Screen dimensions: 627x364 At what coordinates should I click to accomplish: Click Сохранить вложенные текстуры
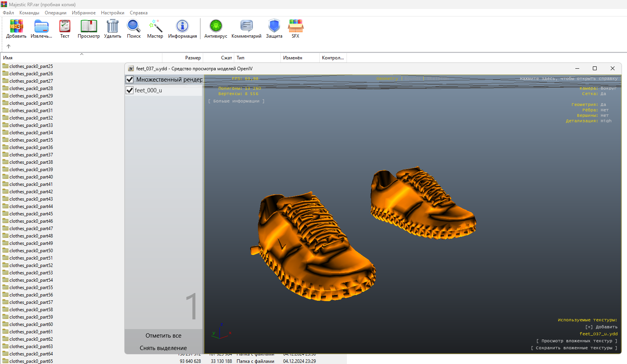pyautogui.click(x=574, y=348)
